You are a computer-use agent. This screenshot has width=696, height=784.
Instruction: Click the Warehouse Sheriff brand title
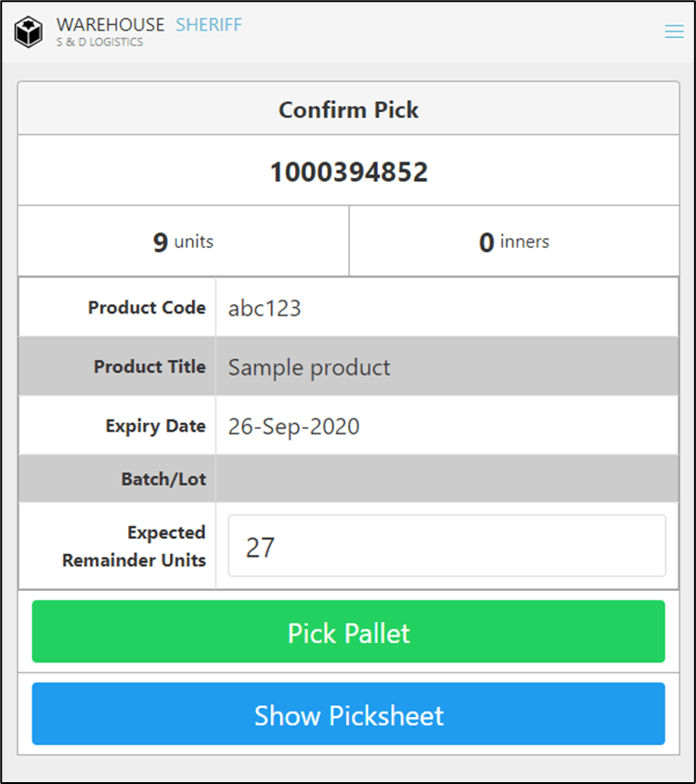point(148,25)
